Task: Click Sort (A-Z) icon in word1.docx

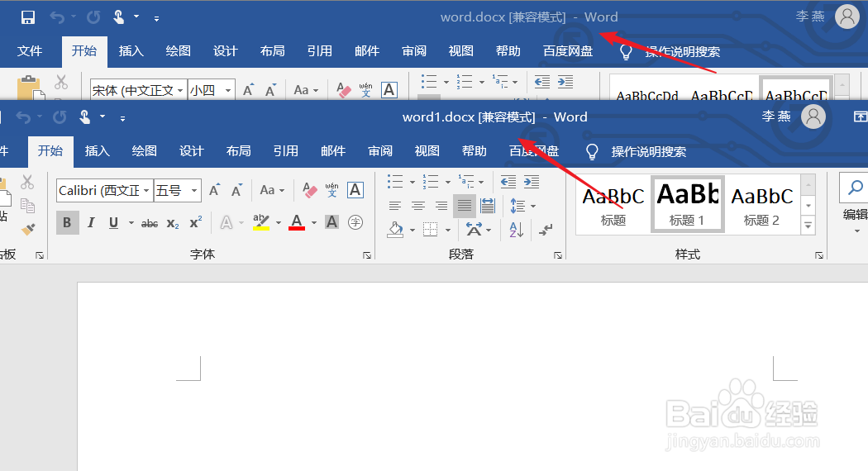Action: [x=516, y=229]
